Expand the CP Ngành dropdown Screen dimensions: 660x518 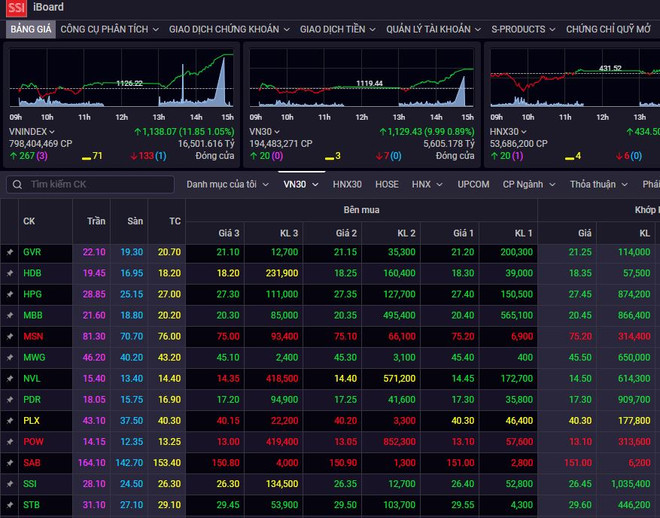click(x=529, y=185)
